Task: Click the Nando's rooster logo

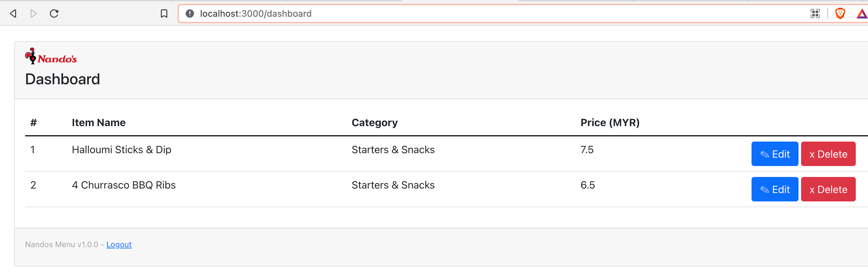Action: pos(51,56)
